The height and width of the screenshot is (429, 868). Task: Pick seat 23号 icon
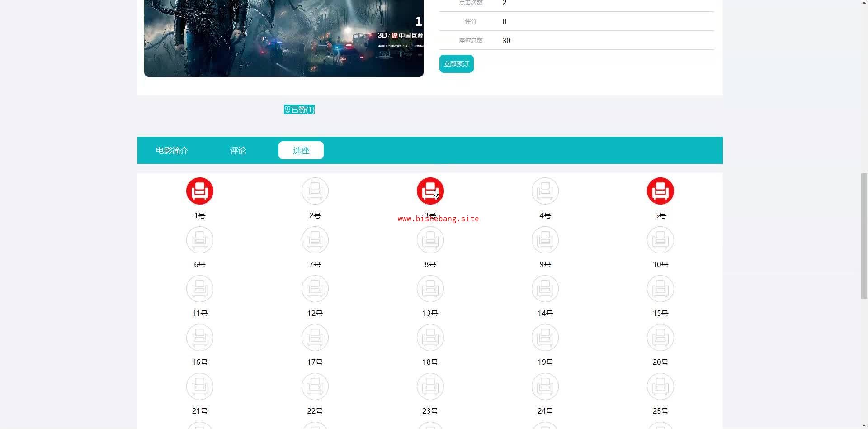coord(430,386)
